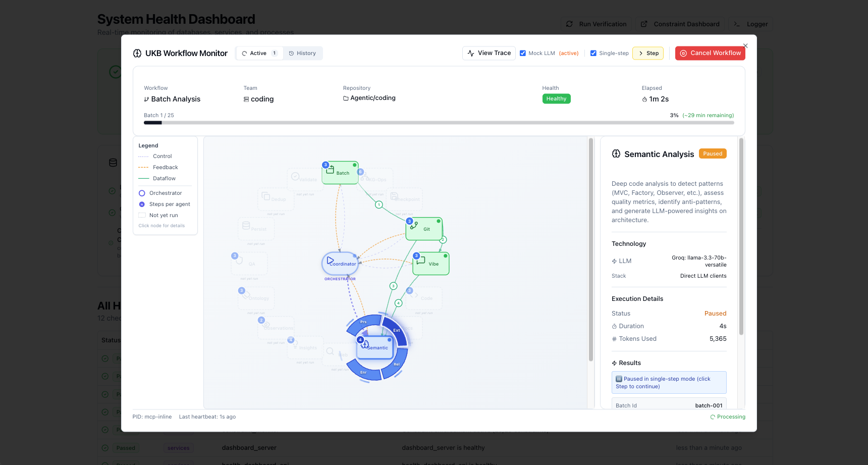Screen dimensions: 868x465
Task: Select the Vibe agent node
Action: pyautogui.click(x=431, y=264)
